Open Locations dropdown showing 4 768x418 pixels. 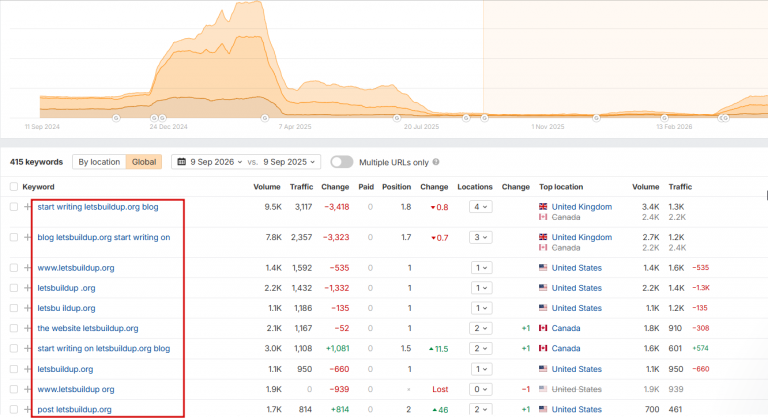(x=480, y=207)
